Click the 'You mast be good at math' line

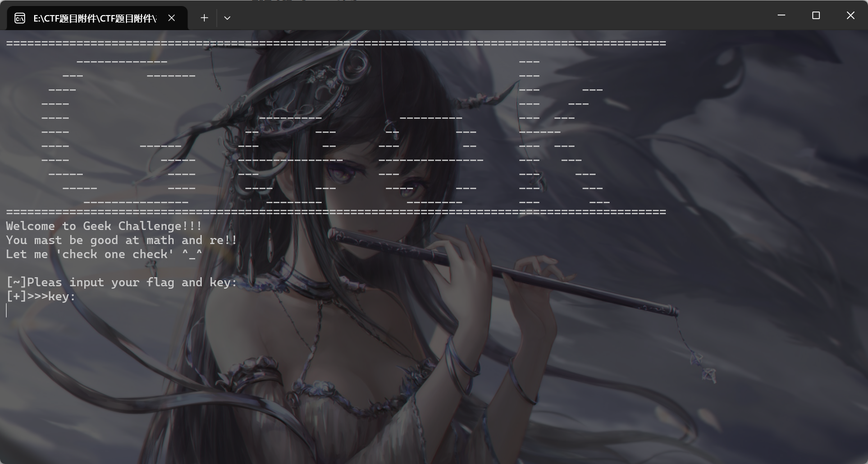click(x=121, y=241)
